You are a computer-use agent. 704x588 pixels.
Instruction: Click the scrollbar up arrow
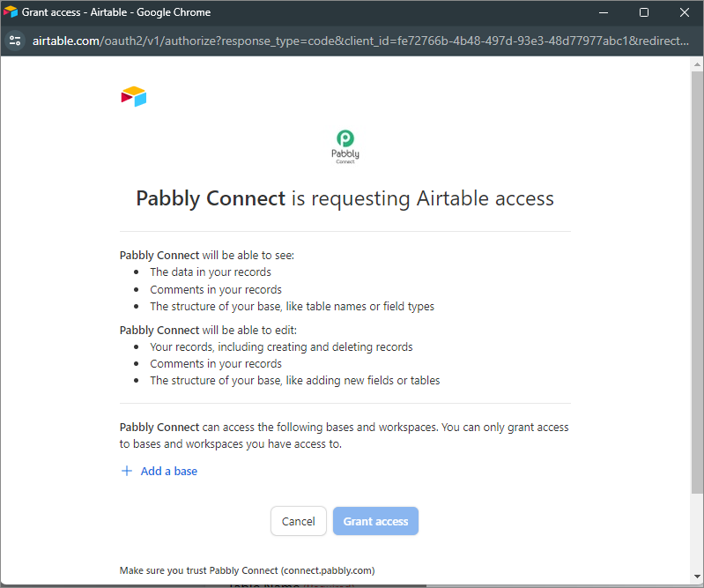click(697, 64)
